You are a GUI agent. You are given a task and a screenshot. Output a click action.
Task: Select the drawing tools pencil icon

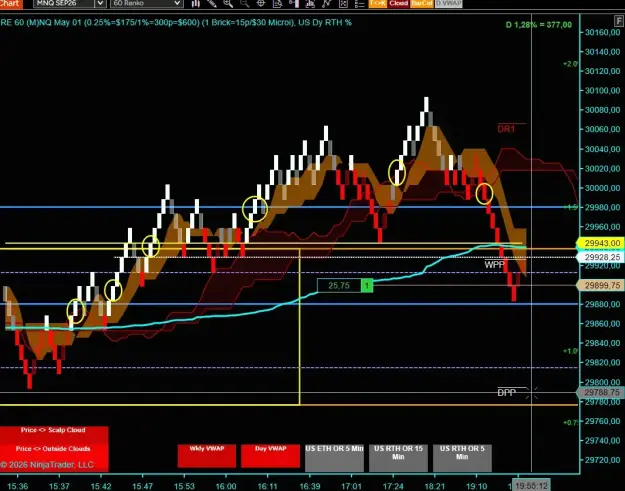[x=212, y=4]
